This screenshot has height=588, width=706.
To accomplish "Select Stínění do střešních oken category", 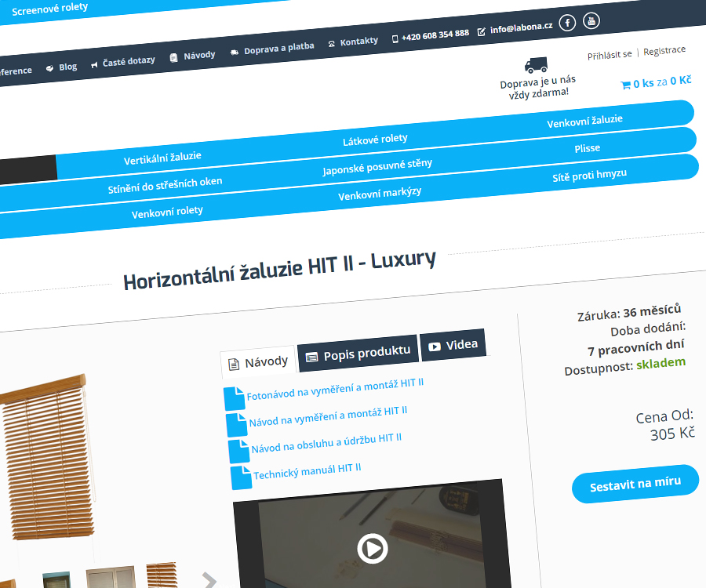I will click(165, 185).
